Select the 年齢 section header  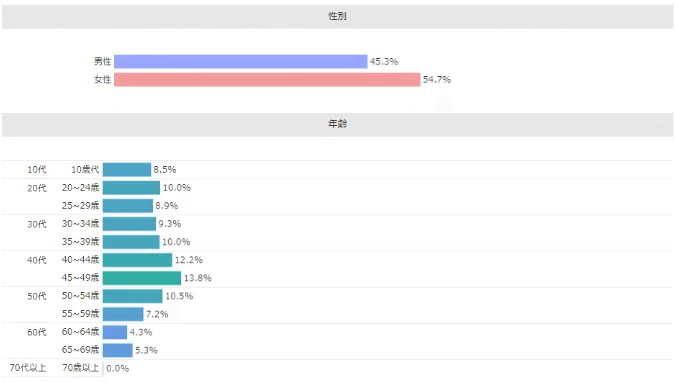[338, 124]
